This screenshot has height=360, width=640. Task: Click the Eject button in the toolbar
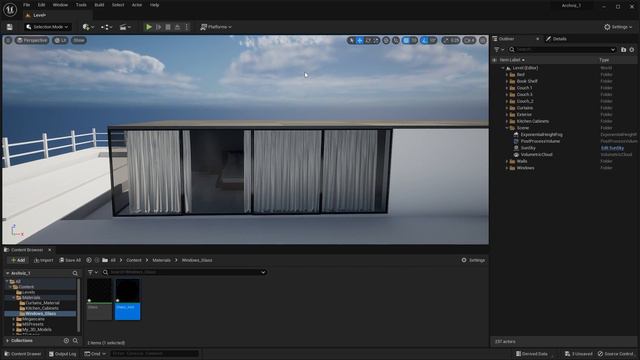[177, 27]
